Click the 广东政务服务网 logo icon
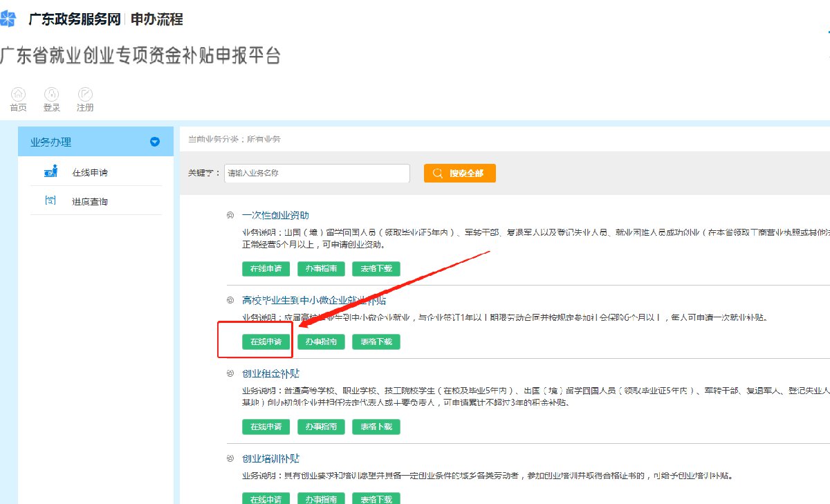Image resolution: width=830 pixels, height=504 pixels. click(7, 19)
